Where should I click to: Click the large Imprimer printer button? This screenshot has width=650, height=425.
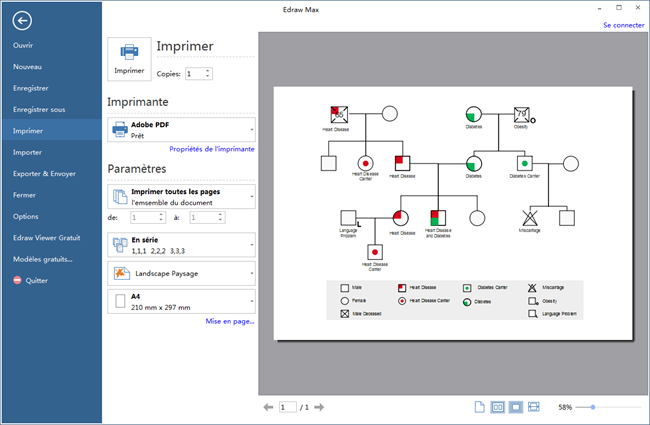tap(129, 58)
